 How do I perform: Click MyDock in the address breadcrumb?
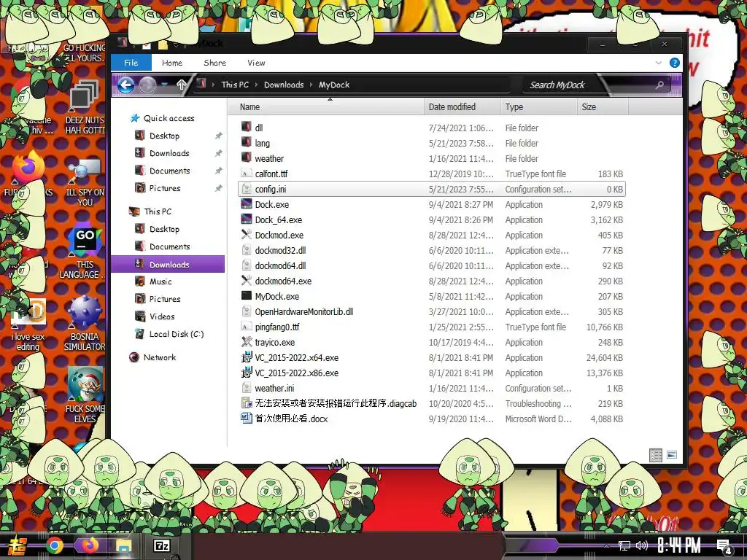pos(334,85)
